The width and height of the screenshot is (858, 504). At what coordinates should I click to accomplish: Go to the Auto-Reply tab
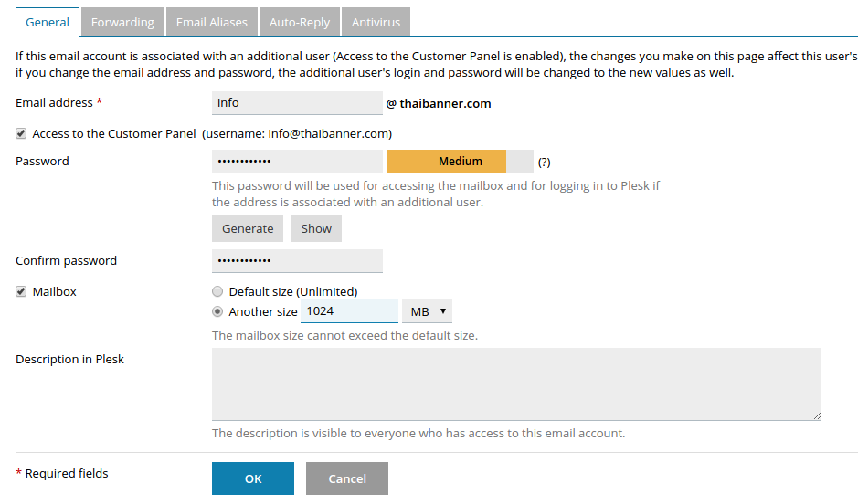[x=300, y=22]
